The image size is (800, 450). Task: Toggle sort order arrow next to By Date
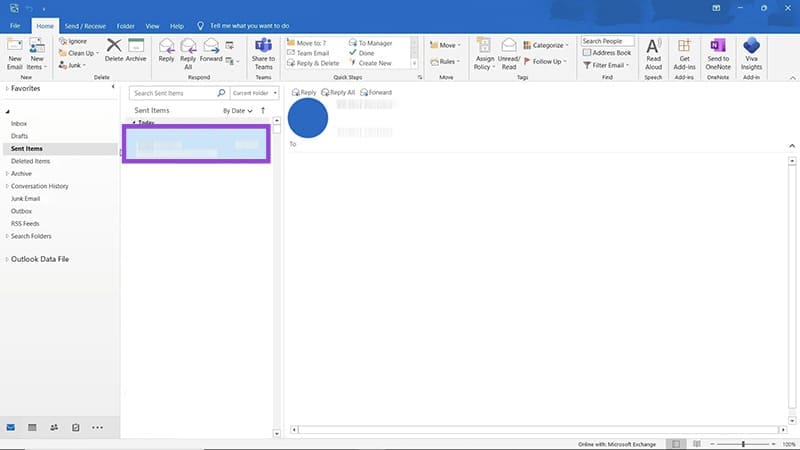pyautogui.click(x=263, y=111)
